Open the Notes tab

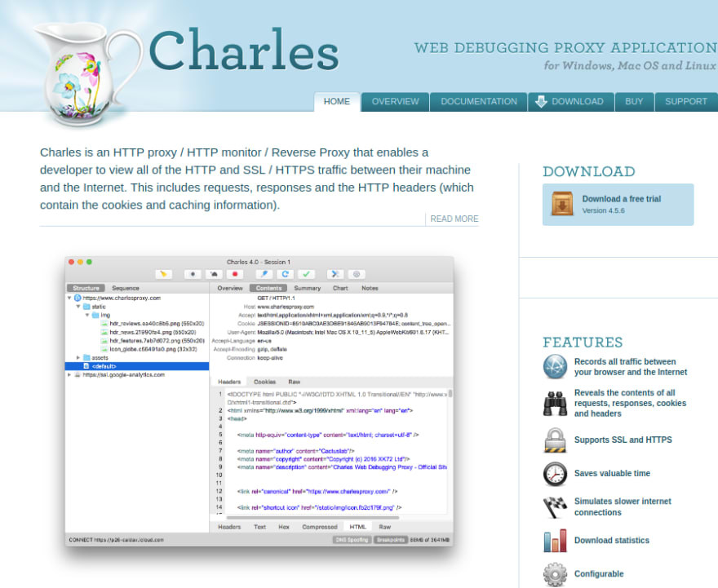coord(370,288)
